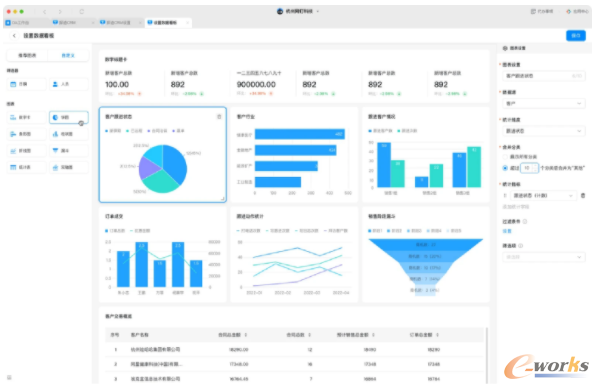Open the metric dropdown showing count option
The height and width of the screenshot is (389, 599).
point(542,196)
